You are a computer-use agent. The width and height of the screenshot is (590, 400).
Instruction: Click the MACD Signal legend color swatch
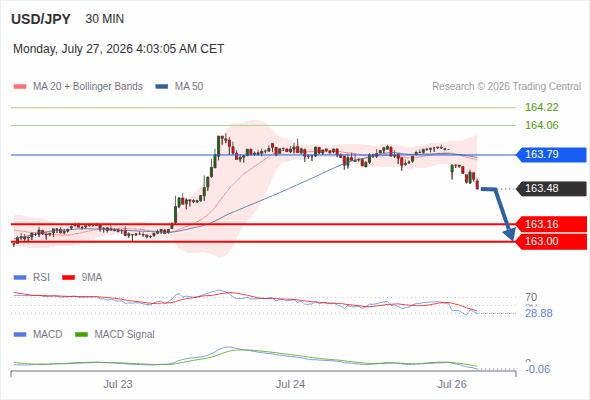click(x=81, y=335)
